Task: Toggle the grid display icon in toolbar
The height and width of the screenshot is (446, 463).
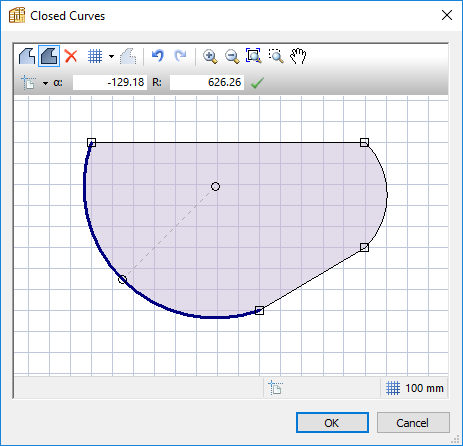Action: (95, 56)
